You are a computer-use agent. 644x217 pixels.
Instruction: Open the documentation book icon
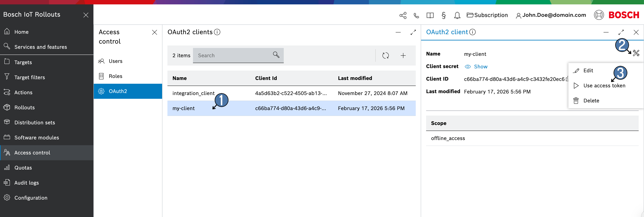430,15
